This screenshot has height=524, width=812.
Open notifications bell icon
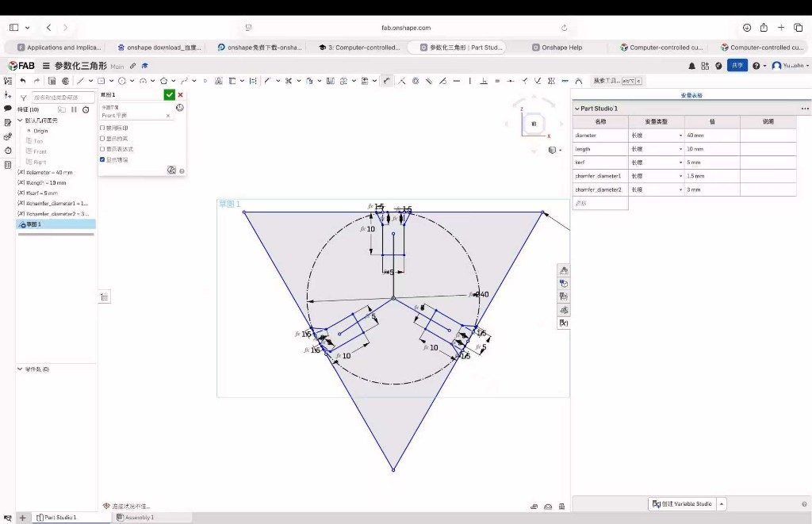[x=691, y=66]
